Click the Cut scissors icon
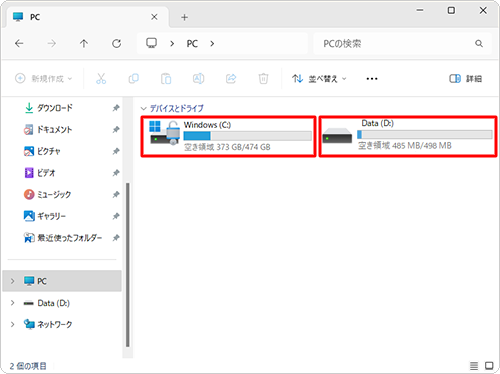The width and height of the screenshot is (500, 374). (101, 79)
